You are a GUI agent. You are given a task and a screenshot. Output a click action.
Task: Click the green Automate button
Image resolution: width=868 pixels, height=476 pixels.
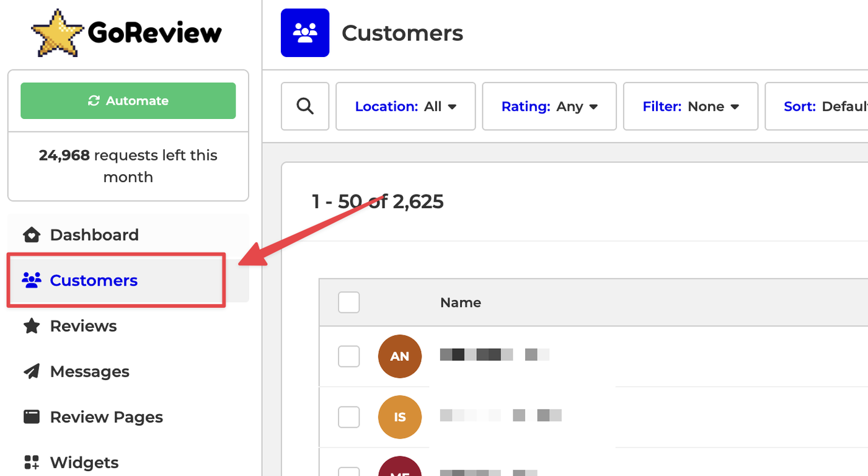click(128, 100)
